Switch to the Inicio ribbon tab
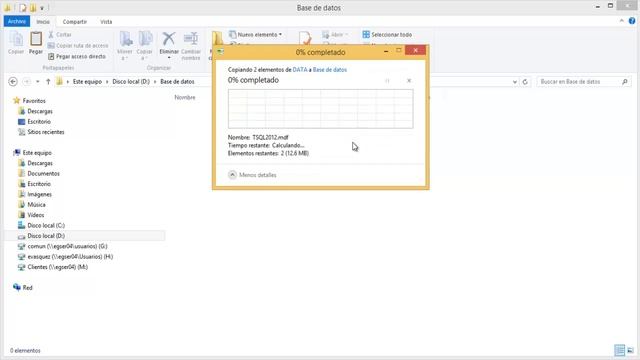 [43, 22]
